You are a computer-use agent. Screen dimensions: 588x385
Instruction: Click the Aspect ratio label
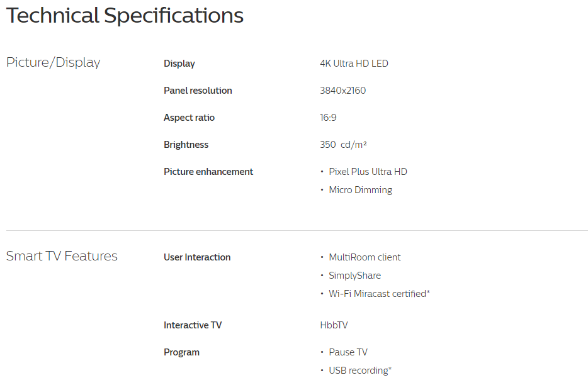click(x=189, y=118)
